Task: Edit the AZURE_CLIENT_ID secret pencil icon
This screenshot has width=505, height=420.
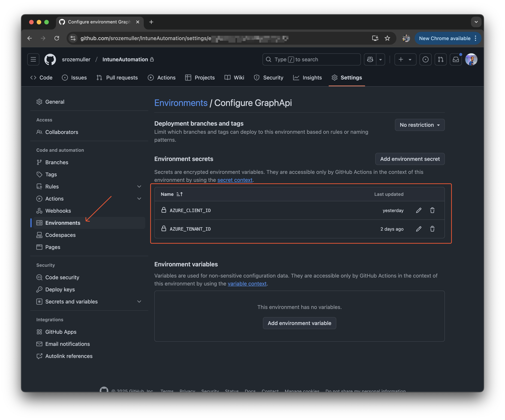Action: click(x=419, y=211)
